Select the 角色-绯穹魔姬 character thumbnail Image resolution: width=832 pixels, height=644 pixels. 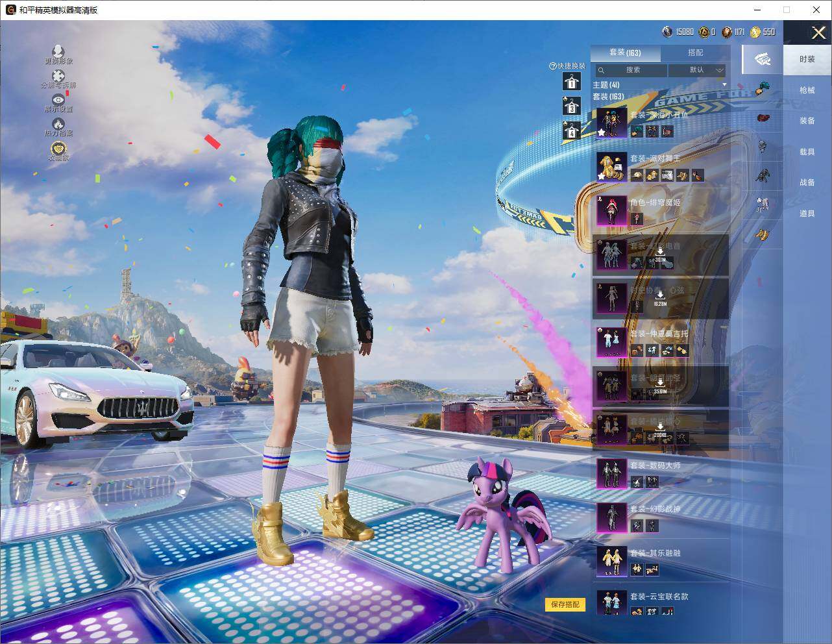[x=611, y=211]
